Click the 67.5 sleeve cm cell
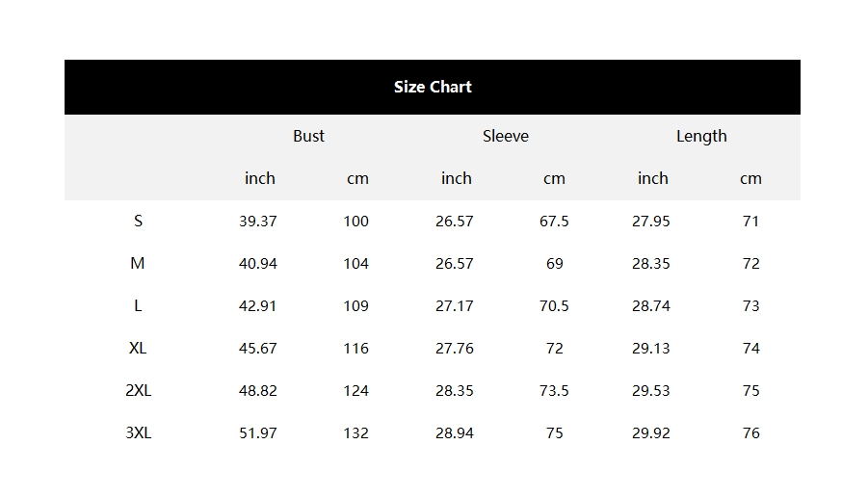This screenshot has width=868, height=497. click(x=554, y=222)
